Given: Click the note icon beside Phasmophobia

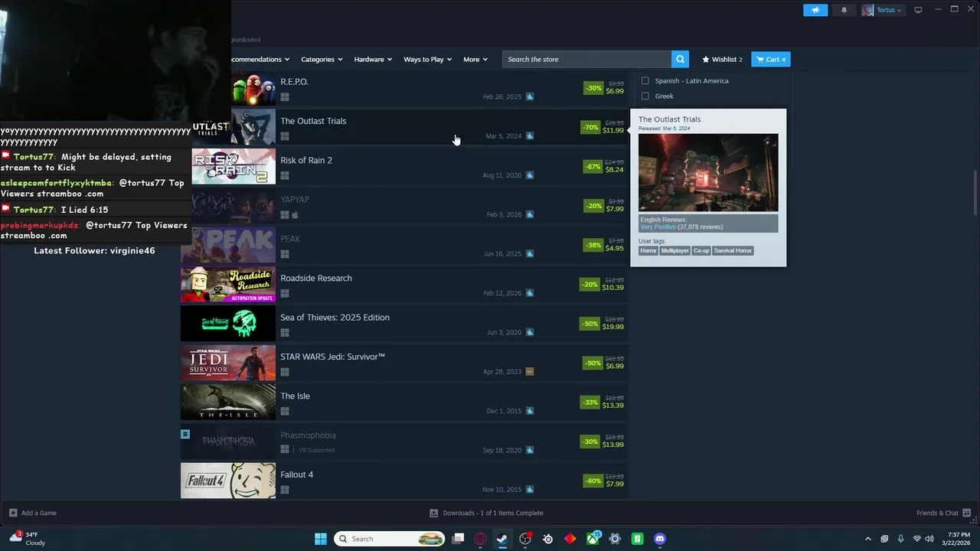Looking at the screenshot, I should 185,434.
